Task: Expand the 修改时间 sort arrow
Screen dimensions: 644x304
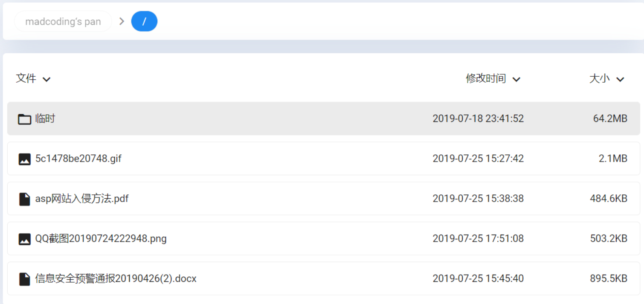Action: point(516,79)
